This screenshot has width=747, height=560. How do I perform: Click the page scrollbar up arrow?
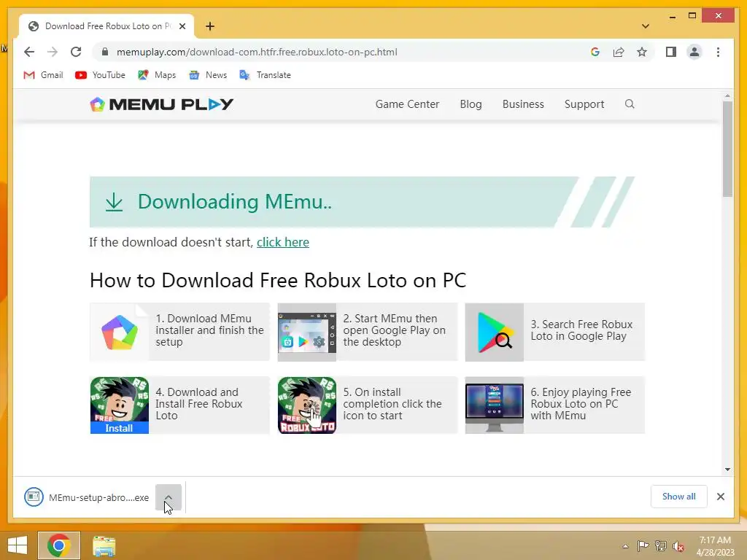pos(727,96)
